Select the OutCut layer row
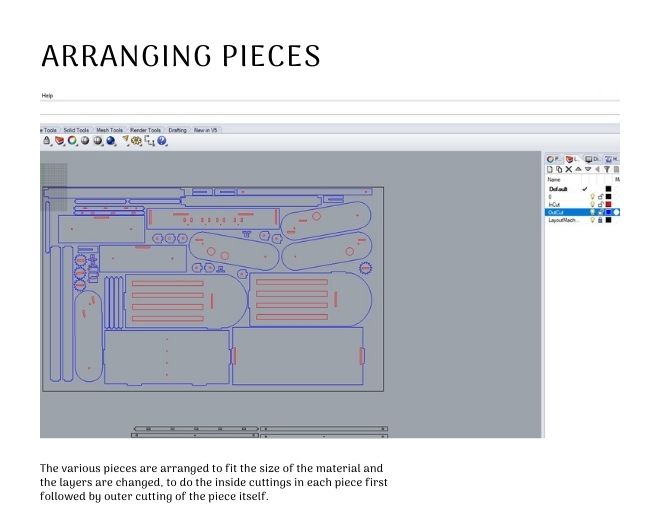This screenshot has height=528, width=660. 583,212
